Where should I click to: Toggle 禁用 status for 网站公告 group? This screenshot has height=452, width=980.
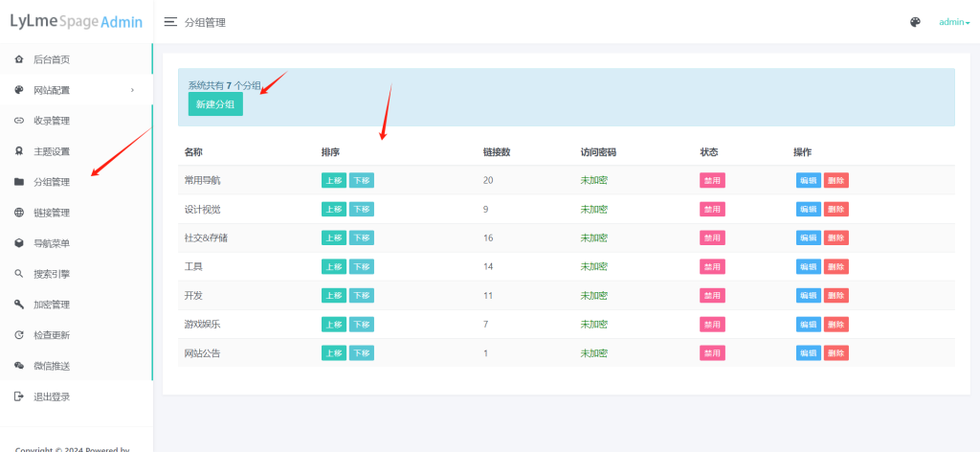coord(712,353)
